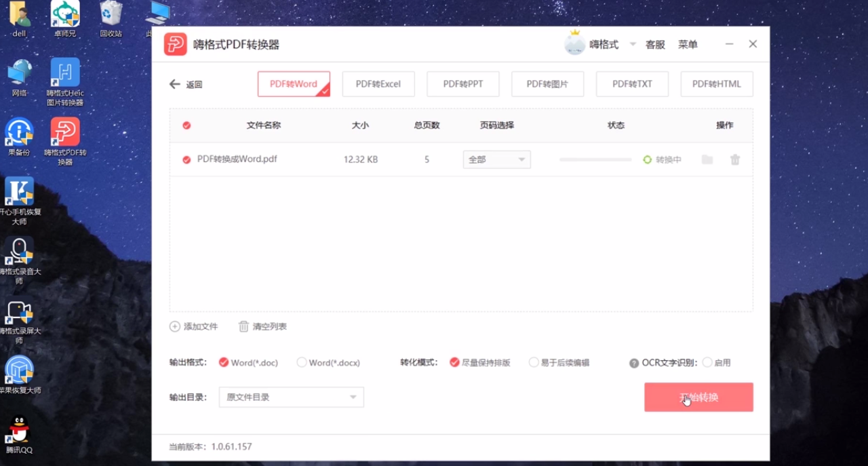Click the 操作 column header
The width and height of the screenshot is (868, 466).
[725, 125]
